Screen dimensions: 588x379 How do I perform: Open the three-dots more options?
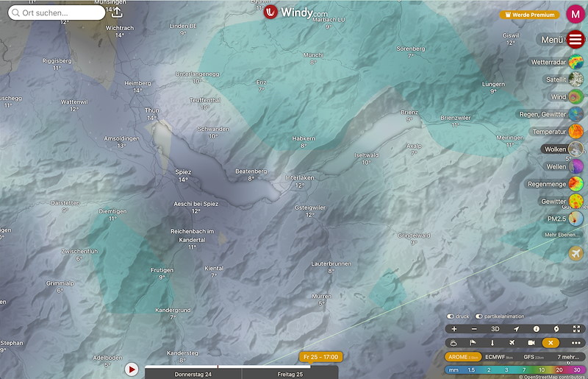[576, 343]
